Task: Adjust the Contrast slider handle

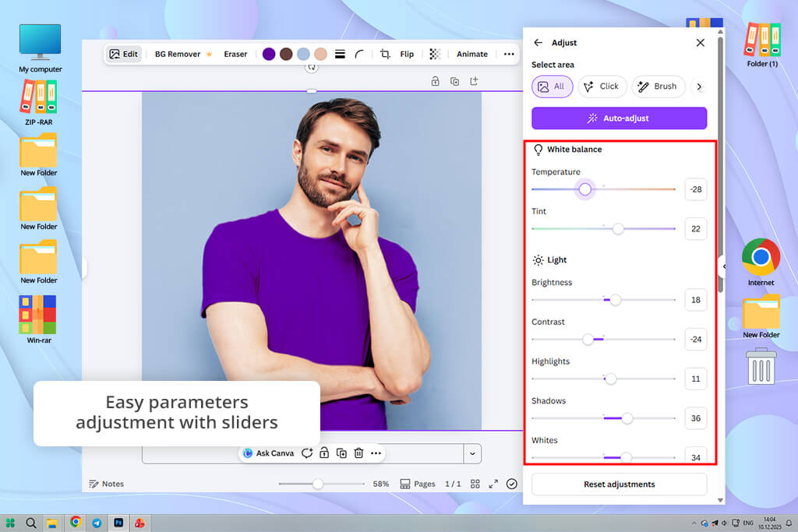Action: 588,340
